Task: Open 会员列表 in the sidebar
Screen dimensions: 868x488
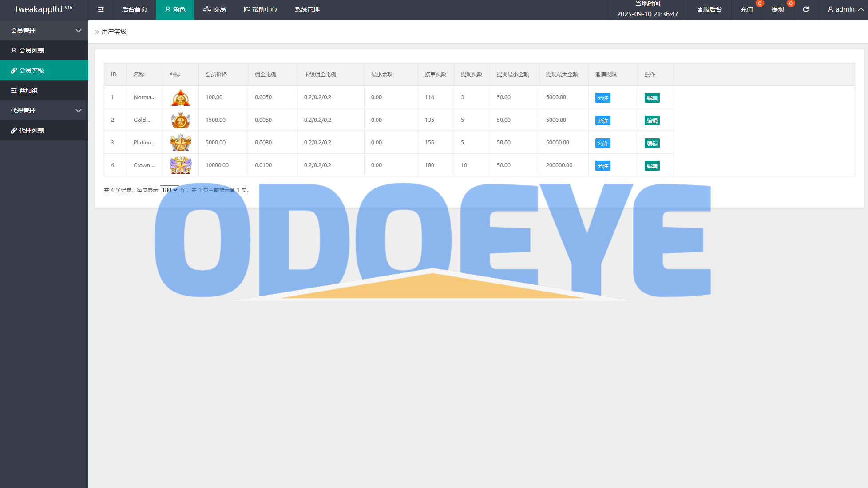Action: (x=31, y=51)
